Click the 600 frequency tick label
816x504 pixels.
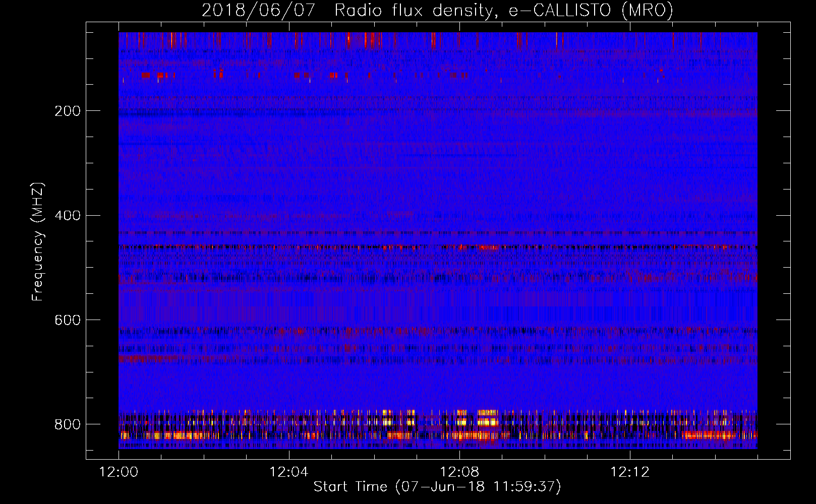click(x=68, y=321)
